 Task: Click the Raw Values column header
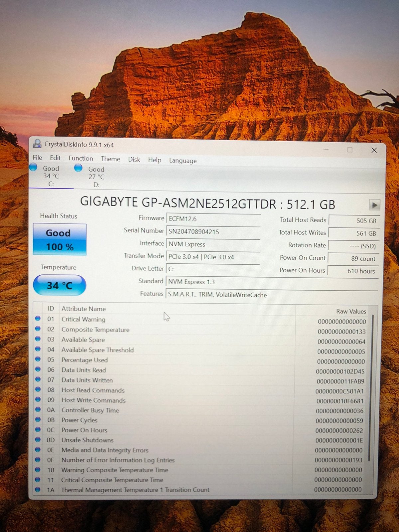click(x=351, y=312)
